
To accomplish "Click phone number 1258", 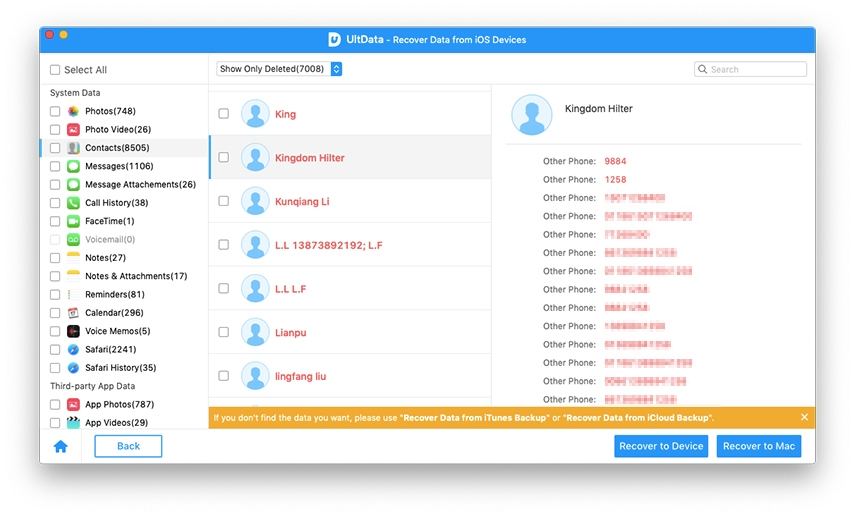I will point(615,180).
